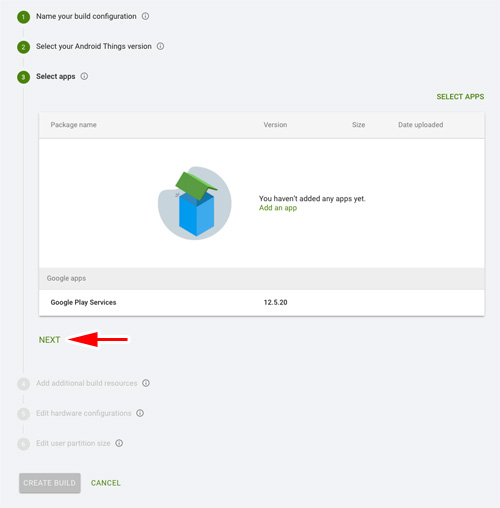Expand Add additional build resources step
500x508 pixels.
(87, 383)
